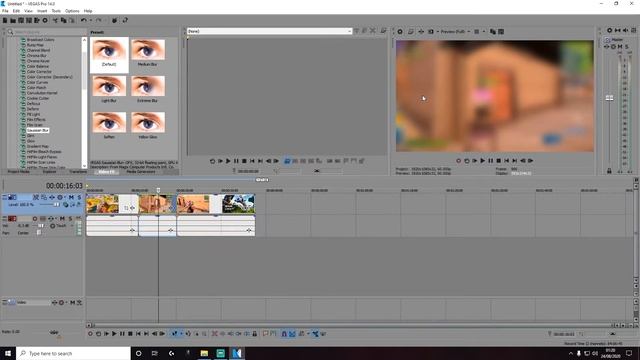Select Chroma Keyer in the video FX list
Screen dimensions: 640x360
[x=38, y=61]
